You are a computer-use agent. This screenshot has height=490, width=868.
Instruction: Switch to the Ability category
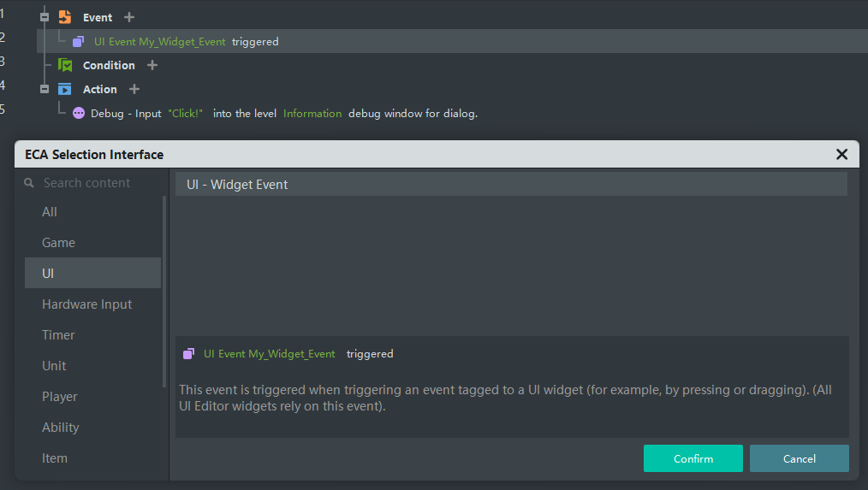point(60,428)
